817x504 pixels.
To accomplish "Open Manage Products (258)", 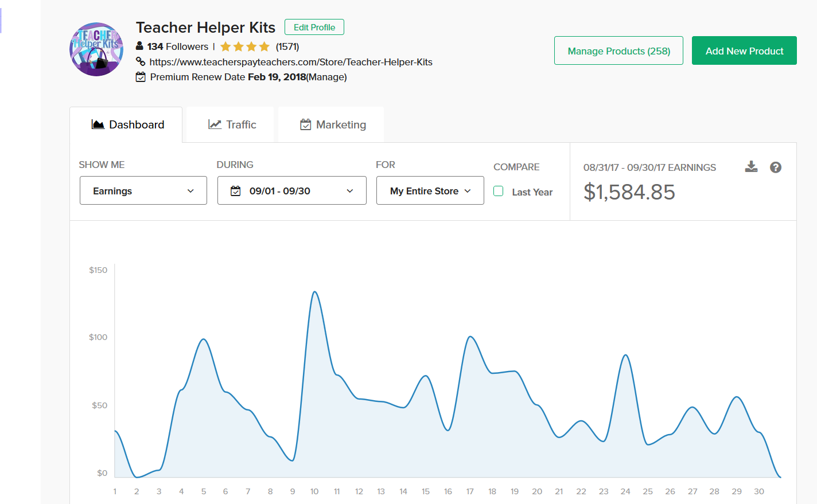I will 618,50.
